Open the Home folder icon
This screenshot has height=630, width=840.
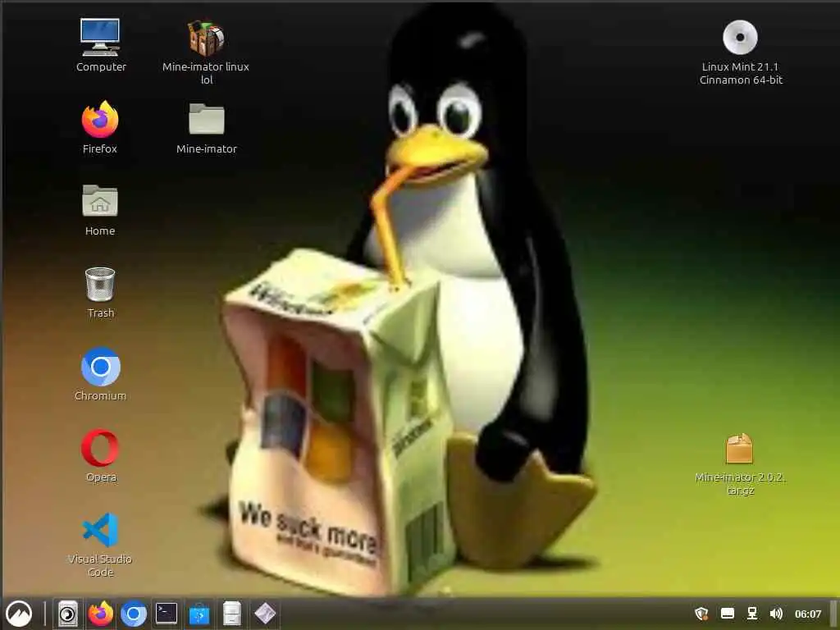(x=100, y=200)
